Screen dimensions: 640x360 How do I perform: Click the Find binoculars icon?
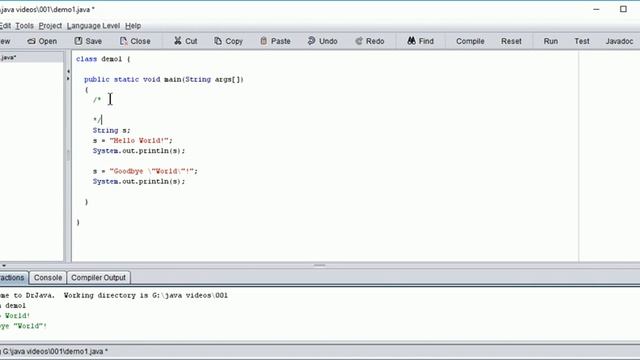click(x=411, y=41)
